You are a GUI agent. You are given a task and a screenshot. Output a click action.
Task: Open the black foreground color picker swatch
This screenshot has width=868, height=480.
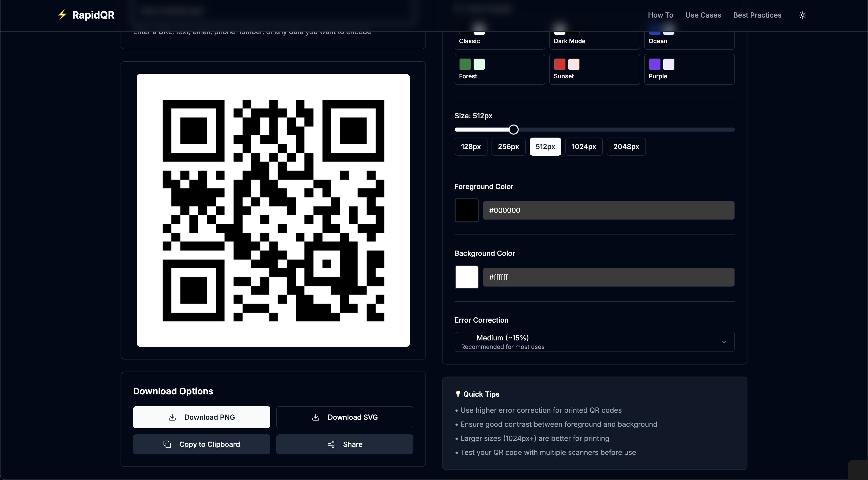coord(466,210)
